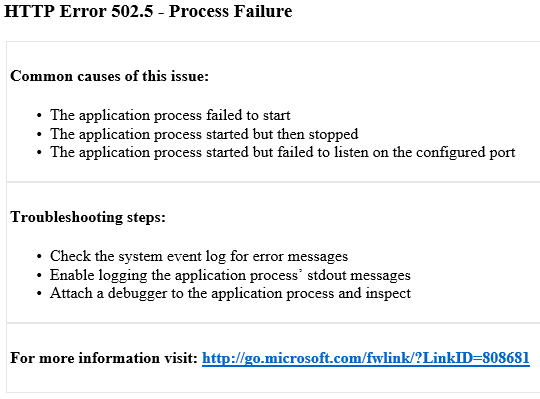The width and height of the screenshot is (540, 399).
Task: Click the HTTP Error 502.5 heading
Action: (148, 11)
